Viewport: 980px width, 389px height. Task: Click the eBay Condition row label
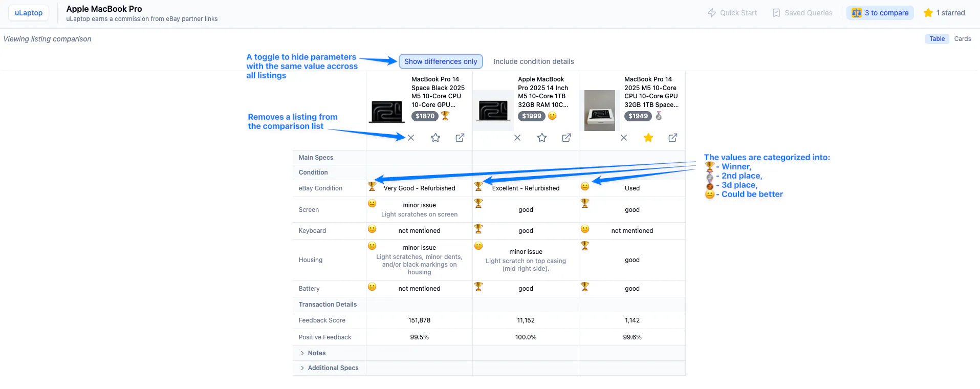pyautogui.click(x=320, y=188)
